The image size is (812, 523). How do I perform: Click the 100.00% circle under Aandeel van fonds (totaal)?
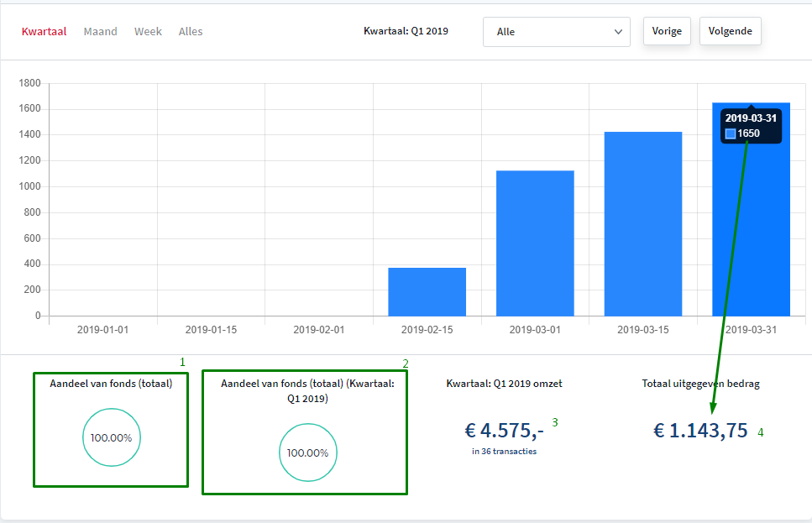[x=112, y=437]
